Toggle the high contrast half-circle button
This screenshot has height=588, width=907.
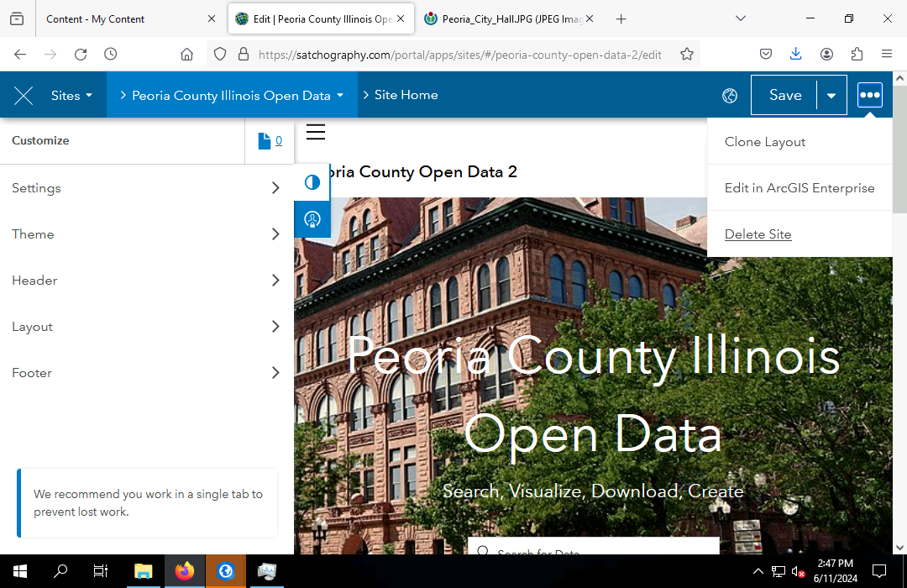click(x=312, y=182)
